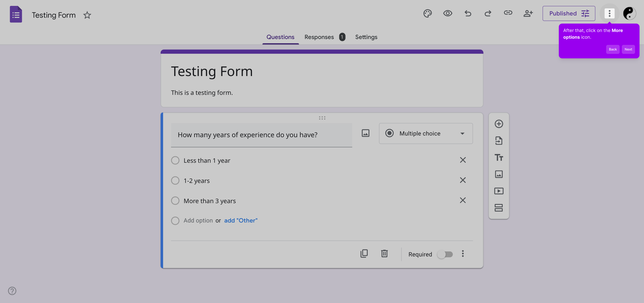Switch to the Responses tab
This screenshot has height=303, width=644.
pyautogui.click(x=319, y=37)
